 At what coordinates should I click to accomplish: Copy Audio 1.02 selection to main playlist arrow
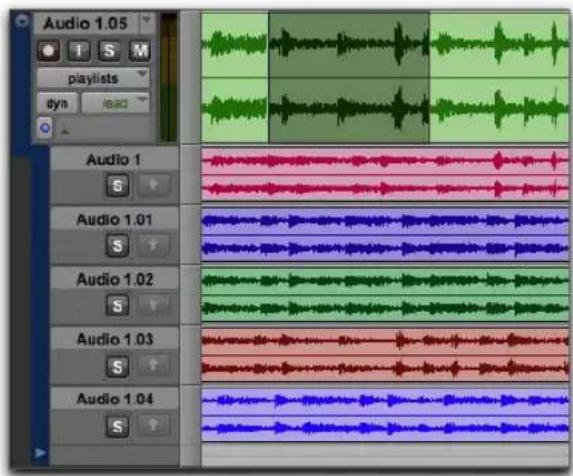(153, 305)
